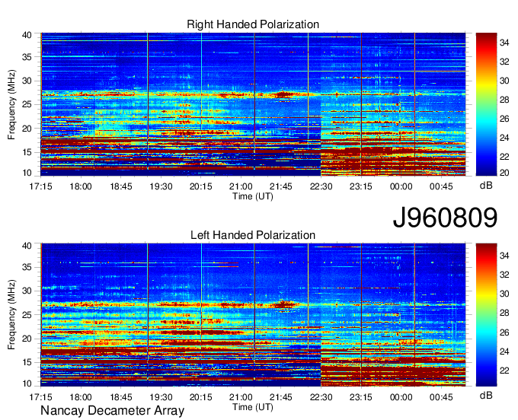The image size is (518, 420).
Task: Click 19:30 time tick under Right Handed plot
Action: [x=161, y=186]
